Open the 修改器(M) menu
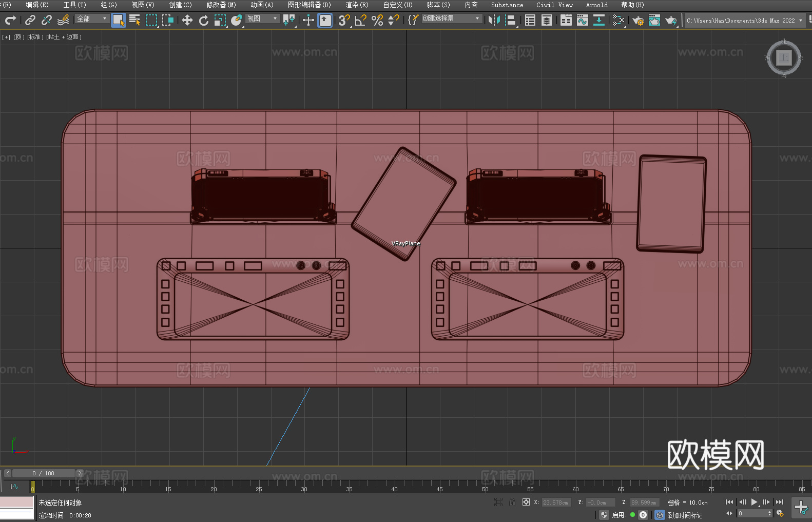This screenshot has height=522, width=812. pyautogui.click(x=221, y=5)
